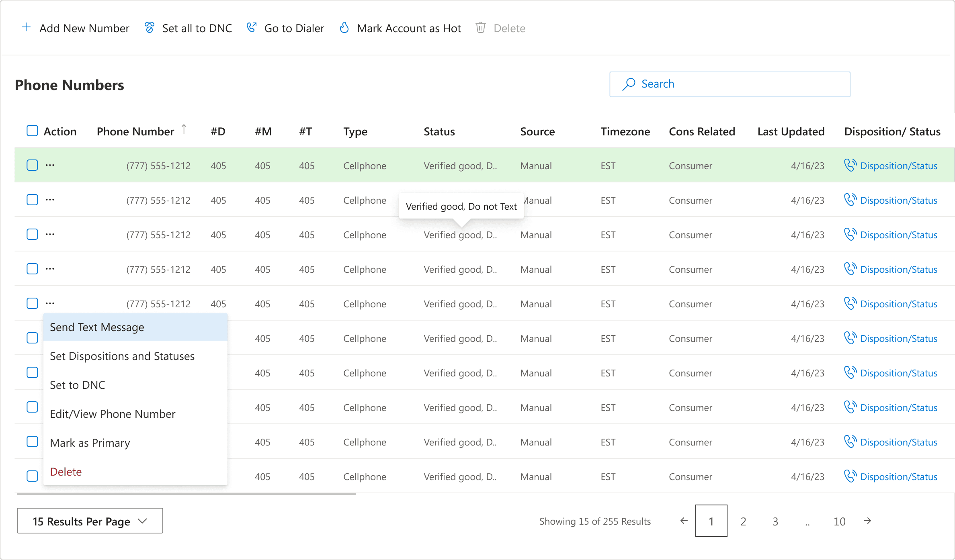Expand the three-dot actions menu in the third row
The image size is (955, 560).
pyautogui.click(x=50, y=234)
